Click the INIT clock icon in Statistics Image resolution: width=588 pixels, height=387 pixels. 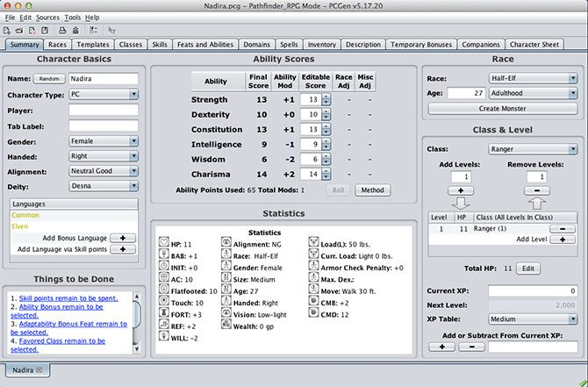point(164,266)
